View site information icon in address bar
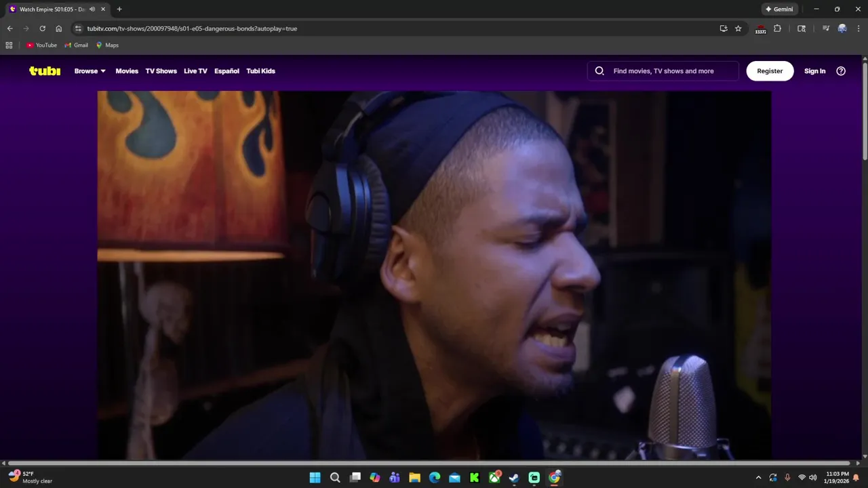The image size is (868, 488). pos(78,28)
